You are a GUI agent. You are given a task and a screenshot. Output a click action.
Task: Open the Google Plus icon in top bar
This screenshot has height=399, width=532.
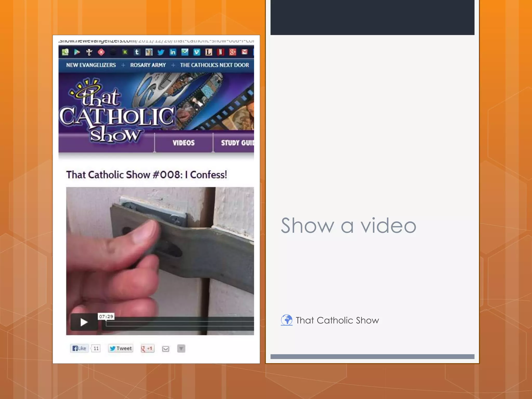[x=232, y=52]
